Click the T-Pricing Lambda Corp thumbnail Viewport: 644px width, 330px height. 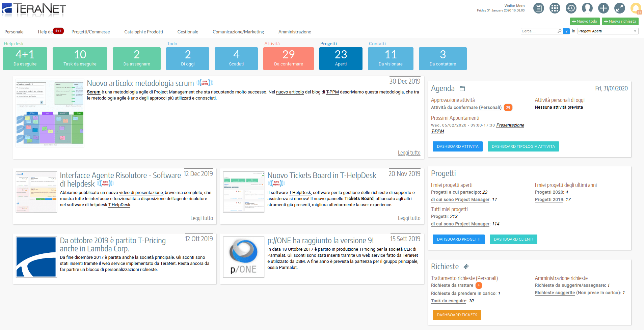click(36, 257)
